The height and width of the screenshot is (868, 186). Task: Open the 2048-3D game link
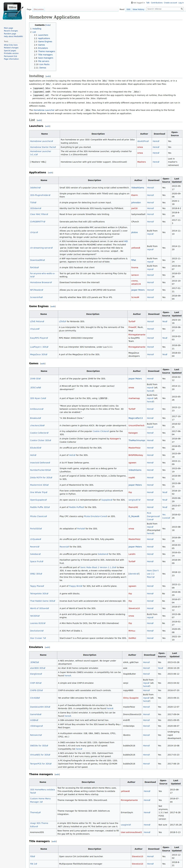tap(35, 378)
